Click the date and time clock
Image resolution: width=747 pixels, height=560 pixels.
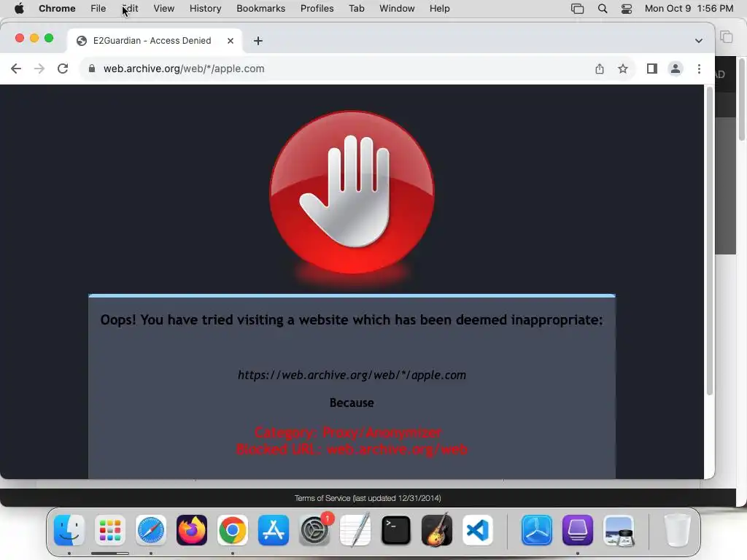[x=689, y=9]
